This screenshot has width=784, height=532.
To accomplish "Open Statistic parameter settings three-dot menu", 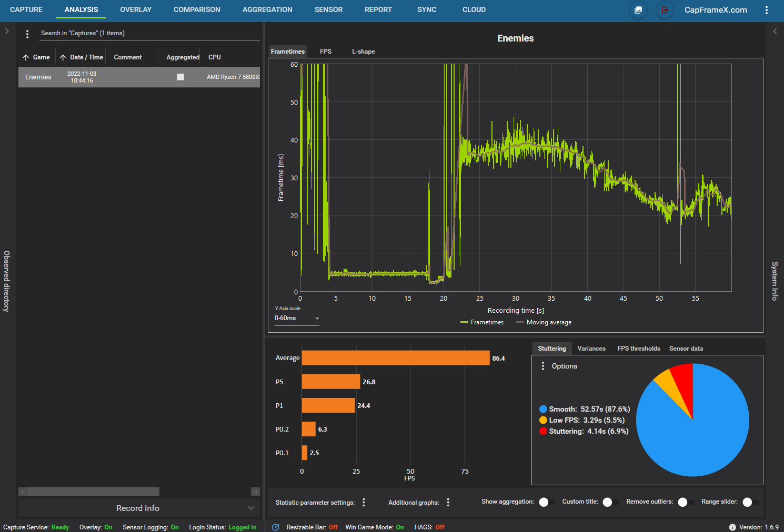I will pos(364,503).
